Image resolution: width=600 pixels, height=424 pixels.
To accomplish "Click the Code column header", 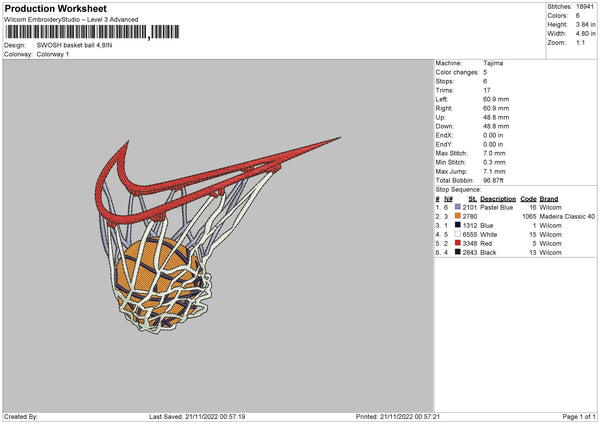I will tap(528, 199).
